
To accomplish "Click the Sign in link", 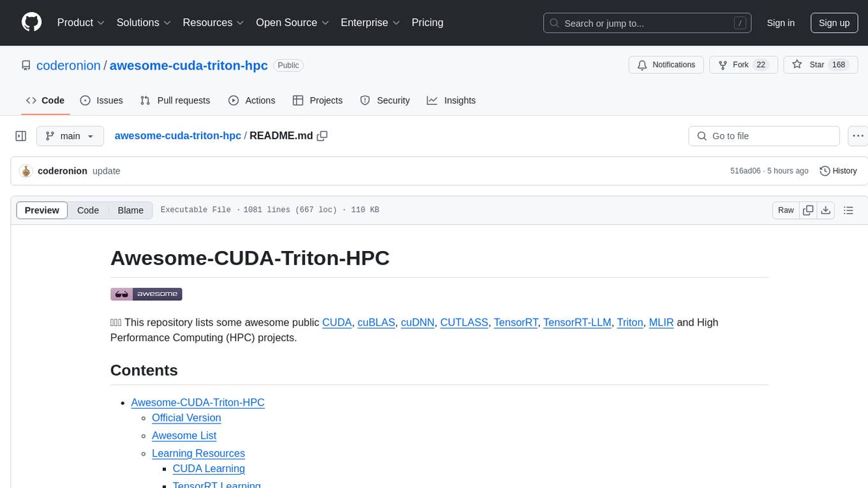I will point(781,23).
